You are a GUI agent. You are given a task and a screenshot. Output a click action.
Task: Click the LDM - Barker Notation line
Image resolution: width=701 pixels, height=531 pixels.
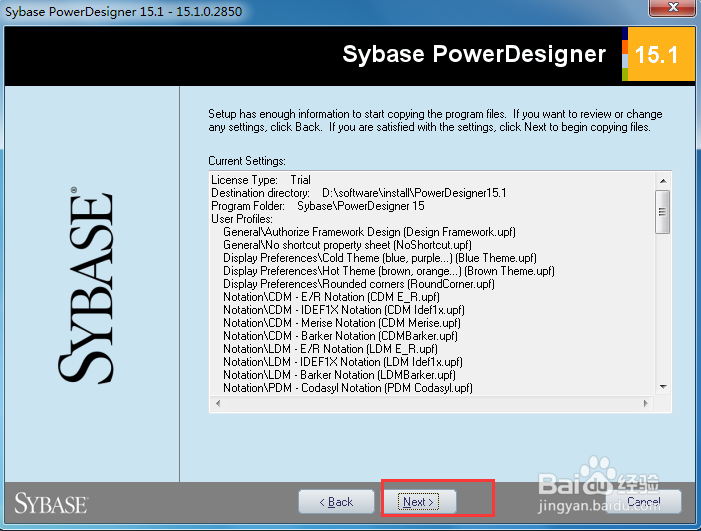pos(339,374)
